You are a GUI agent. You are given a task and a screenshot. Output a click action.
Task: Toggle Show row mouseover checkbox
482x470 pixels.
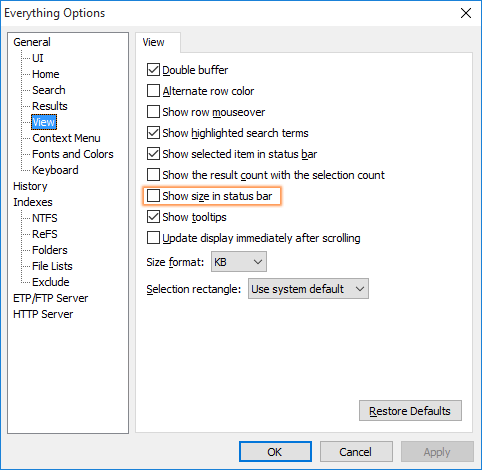click(x=153, y=112)
